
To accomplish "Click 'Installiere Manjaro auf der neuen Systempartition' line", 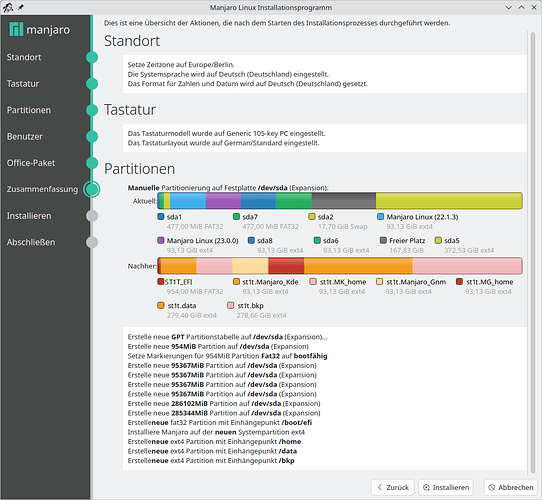I will (x=216, y=432).
